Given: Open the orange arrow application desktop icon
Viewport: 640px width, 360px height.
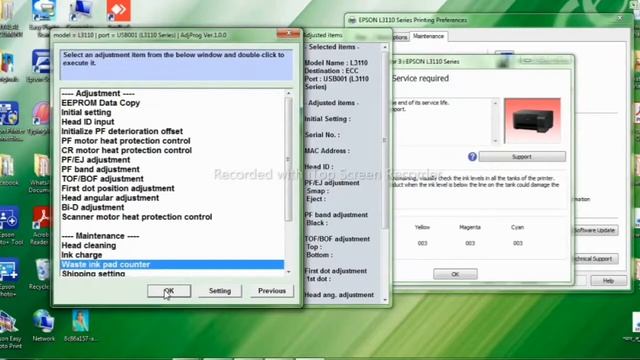Looking at the screenshot, I should click(x=118, y=11).
